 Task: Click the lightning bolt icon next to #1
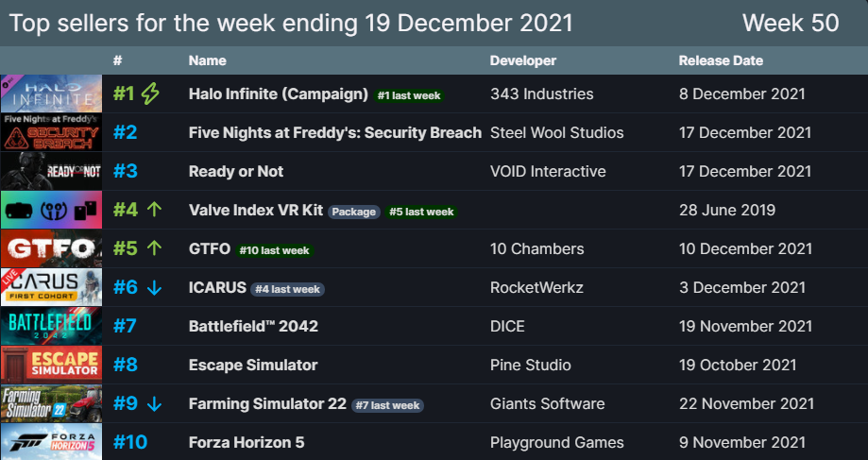click(x=150, y=94)
